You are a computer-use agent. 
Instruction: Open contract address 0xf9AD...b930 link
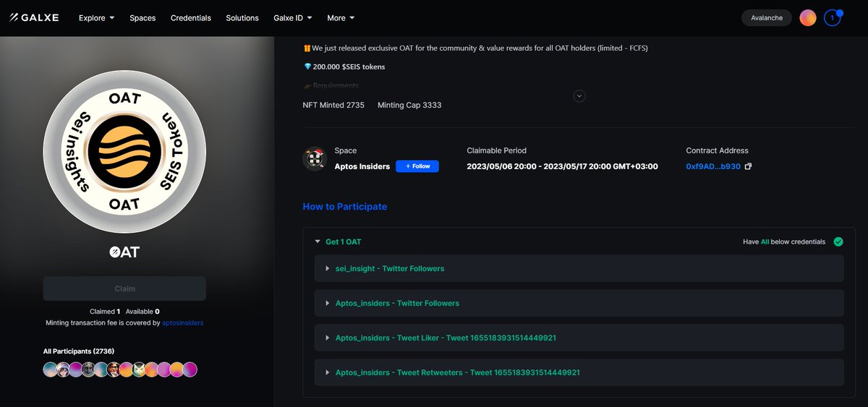pos(713,166)
